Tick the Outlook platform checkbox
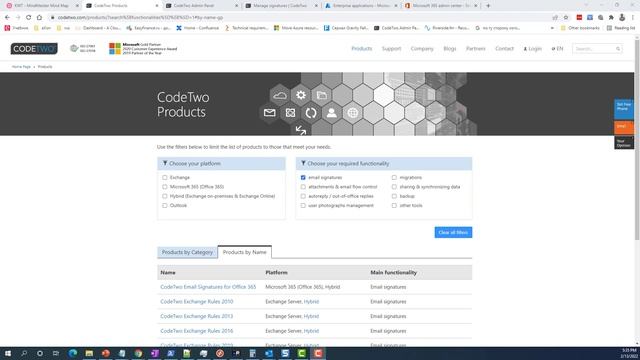Image resolution: width=640 pixels, height=360 pixels. pos(165,206)
